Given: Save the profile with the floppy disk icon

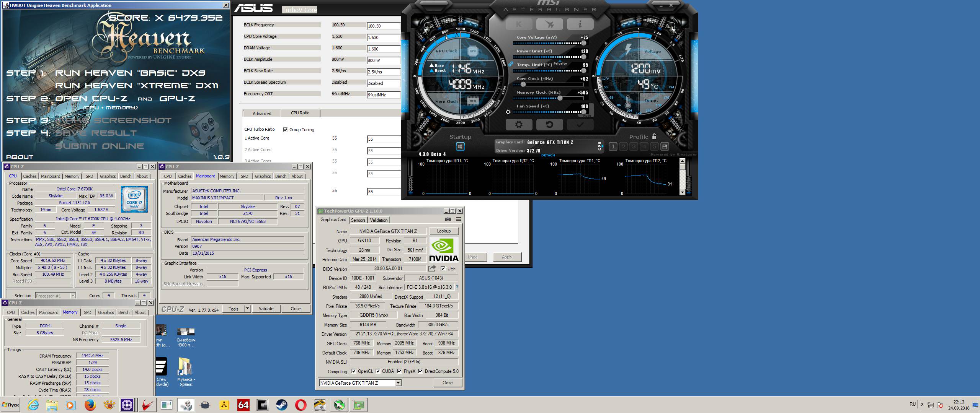Looking at the screenshot, I should [x=665, y=146].
